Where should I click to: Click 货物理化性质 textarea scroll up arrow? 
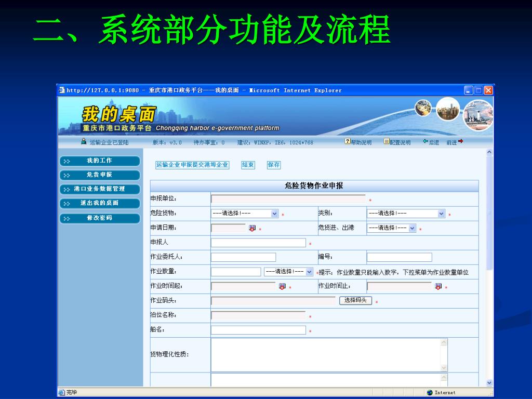tap(444, 342)
